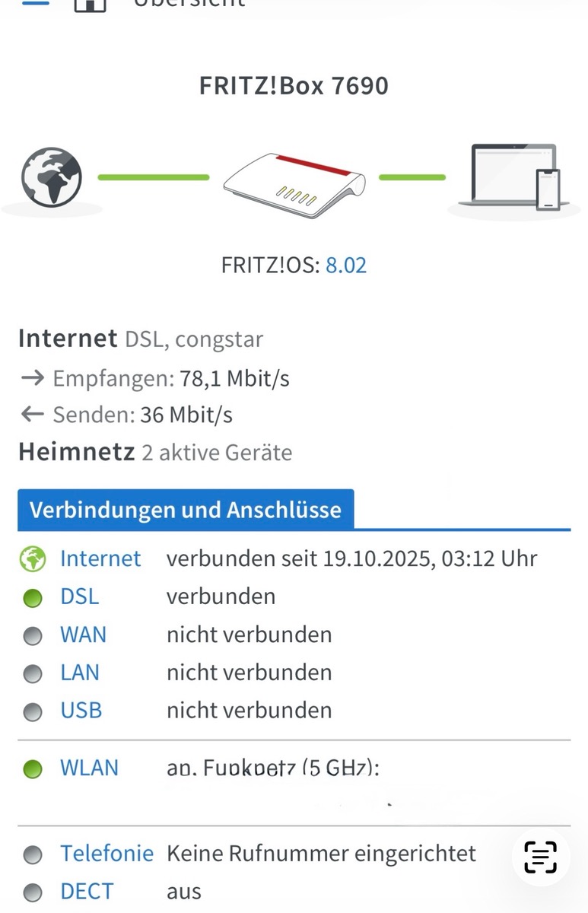Open the Internet connection link

(x=100, y=559)
